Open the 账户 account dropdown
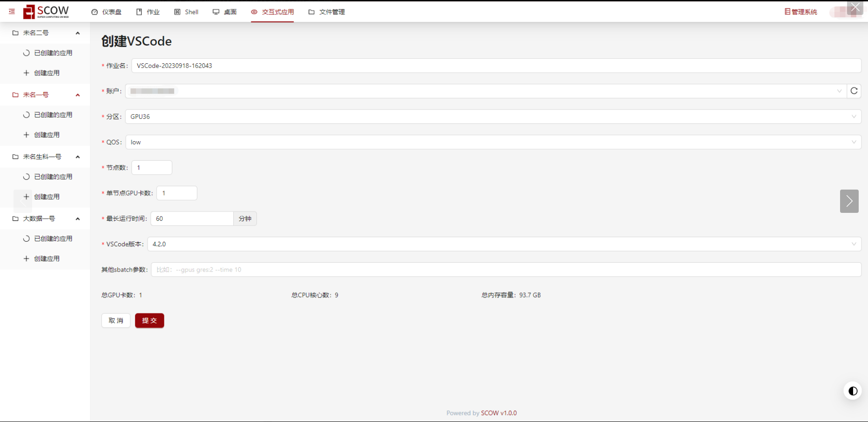Viewport: 868px width, 422px height. click(x=486, y=91)
